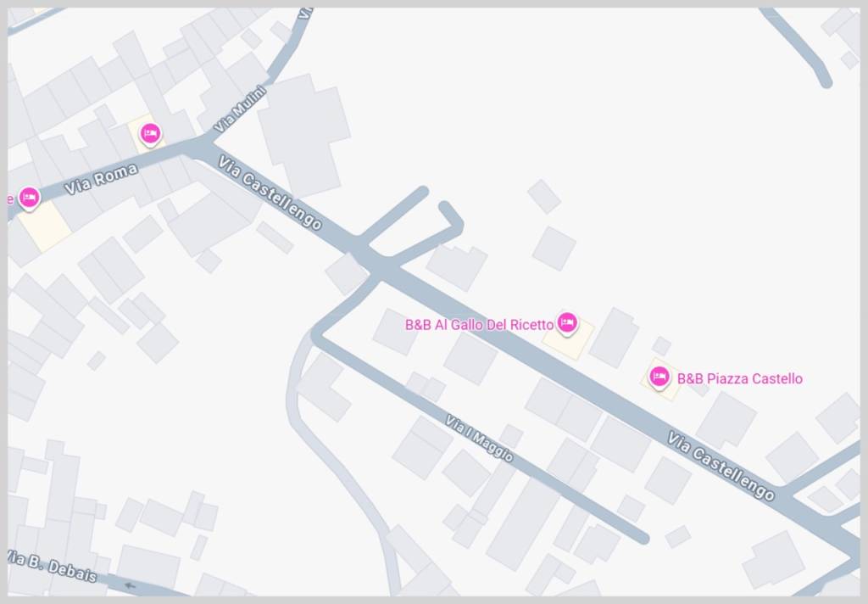Image resolution: width=868 pixels, height=604 pixels.
Task: Select the Via Mulini street label
Action: click(x=240, y=109)
